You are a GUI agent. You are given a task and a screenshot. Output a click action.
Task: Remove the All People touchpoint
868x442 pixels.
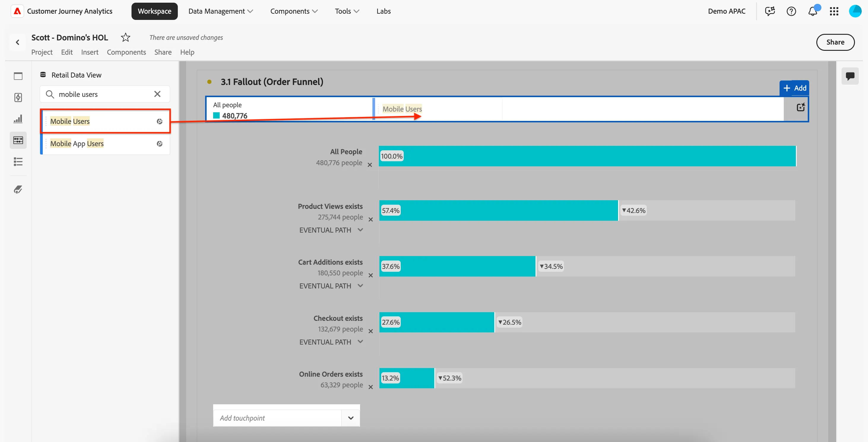[x=370, y=165]
